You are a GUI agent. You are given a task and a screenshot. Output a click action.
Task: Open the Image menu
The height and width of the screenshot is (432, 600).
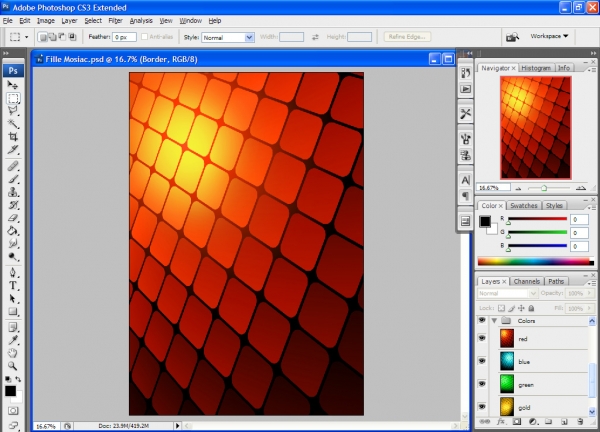[46, 21]
